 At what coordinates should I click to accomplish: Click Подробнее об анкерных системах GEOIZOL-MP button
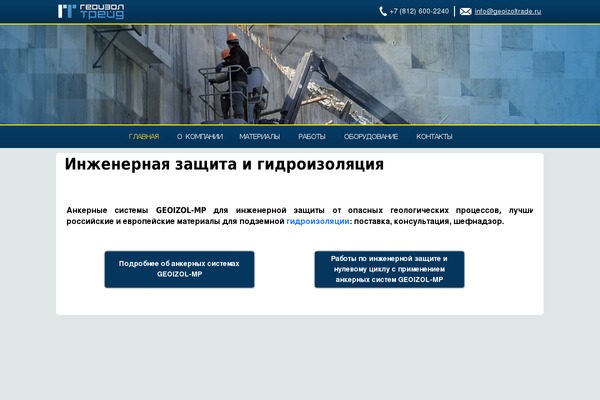coord(179,269)
